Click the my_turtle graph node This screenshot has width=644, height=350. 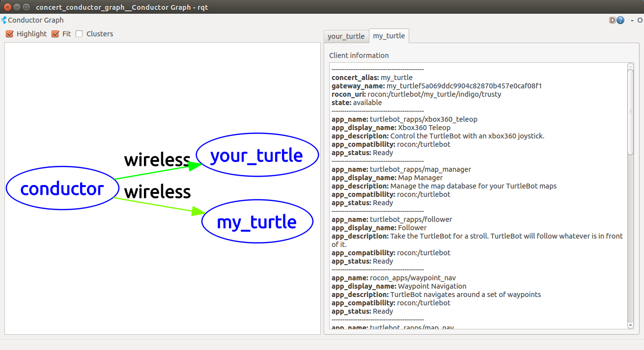(257, 222)
